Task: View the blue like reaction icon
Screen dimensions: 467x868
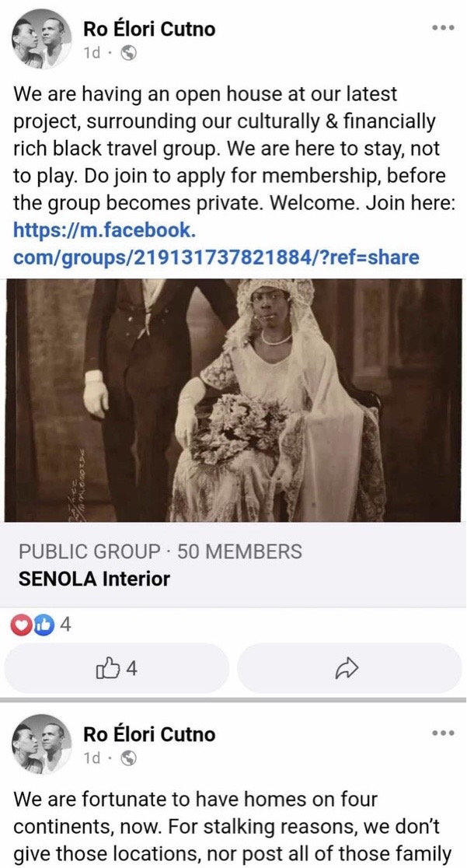Action: [x=43, y=625]
